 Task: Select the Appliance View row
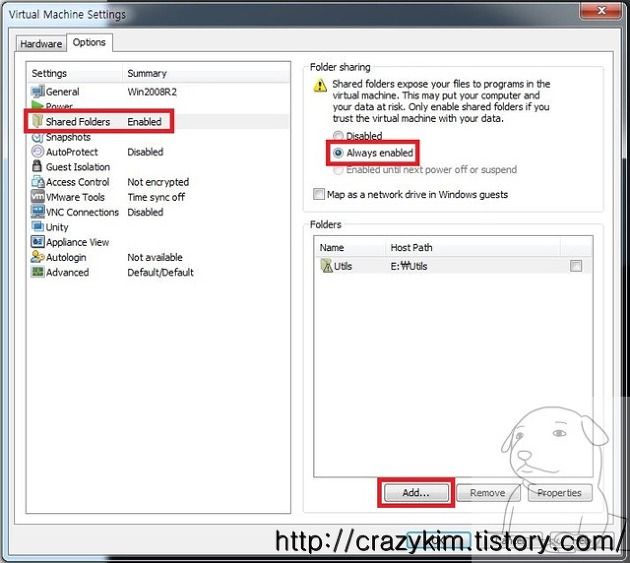tap(159, 242)
